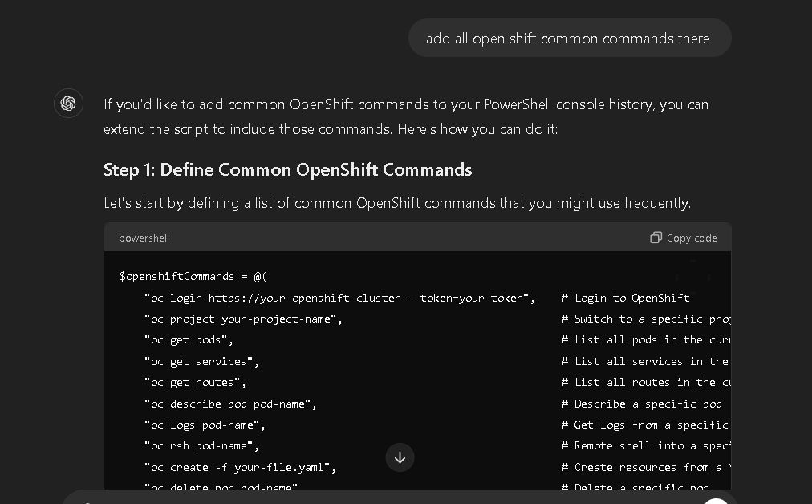Click the paragraph starting 'If you'd like to add common'
Viewport: 812px width, 504px height.
(406, 116)
